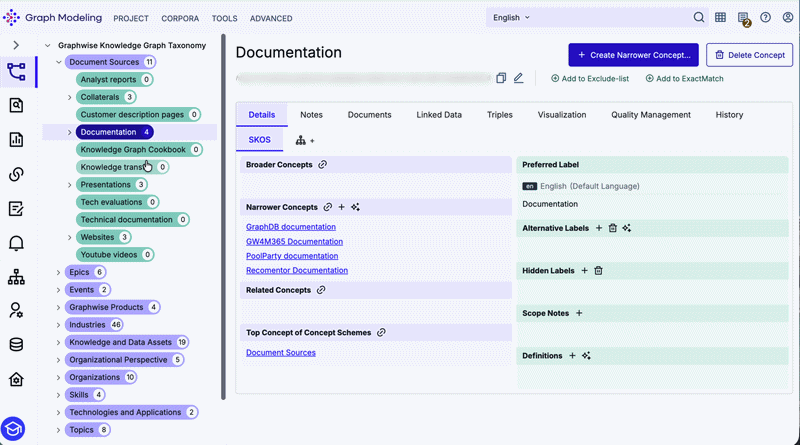Image resolution: width=800 pixels, height=445 pixels.
Task: Click the Delete Concept button
Action: [749, 55]
